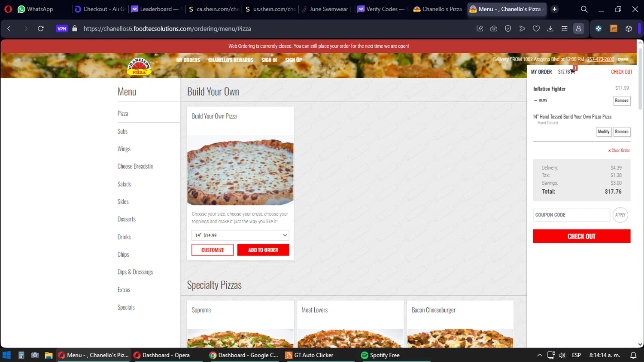Viewport: 644px width, 362px height.
Task: Select Cheese Breadstix category
Action: pos(135,166)
